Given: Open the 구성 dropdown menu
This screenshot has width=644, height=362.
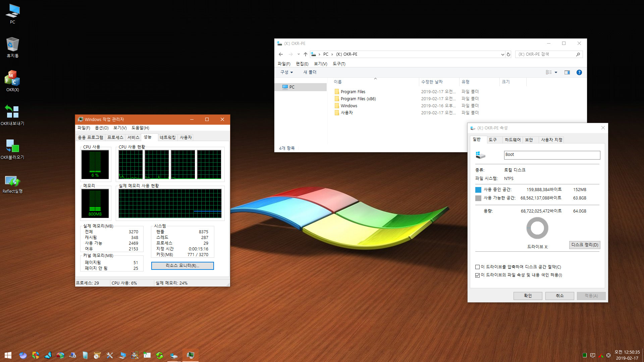Looking at the screenshot, I should pos(287,72).
